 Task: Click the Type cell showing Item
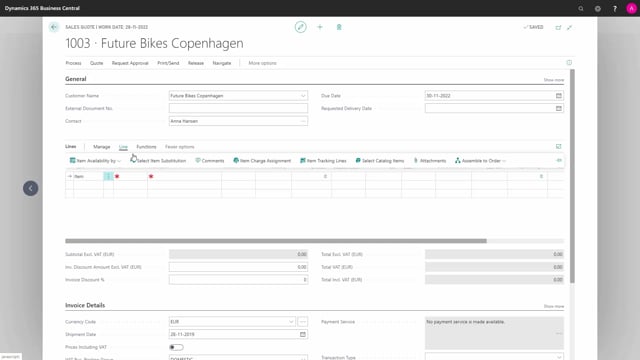tap(88, 176)
